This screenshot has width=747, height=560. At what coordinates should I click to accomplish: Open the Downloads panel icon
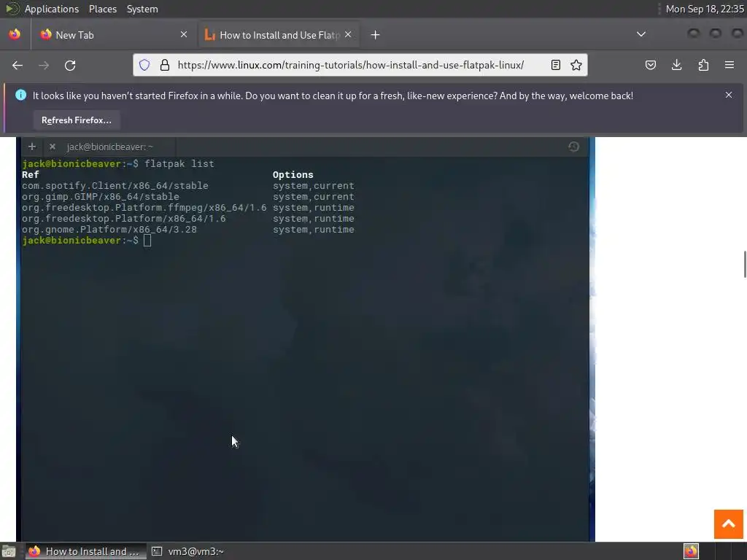(x=676, y=65)
